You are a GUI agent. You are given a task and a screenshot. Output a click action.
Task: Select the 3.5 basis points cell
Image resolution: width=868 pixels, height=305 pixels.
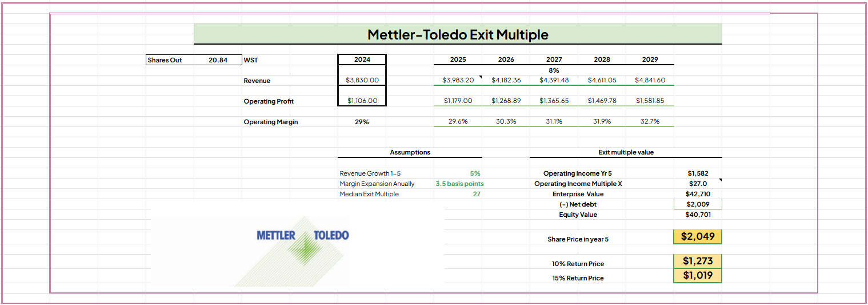459,184
